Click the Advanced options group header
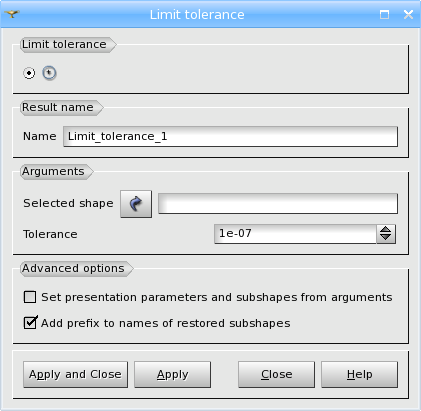421x411 pixels. click(73, 268)
